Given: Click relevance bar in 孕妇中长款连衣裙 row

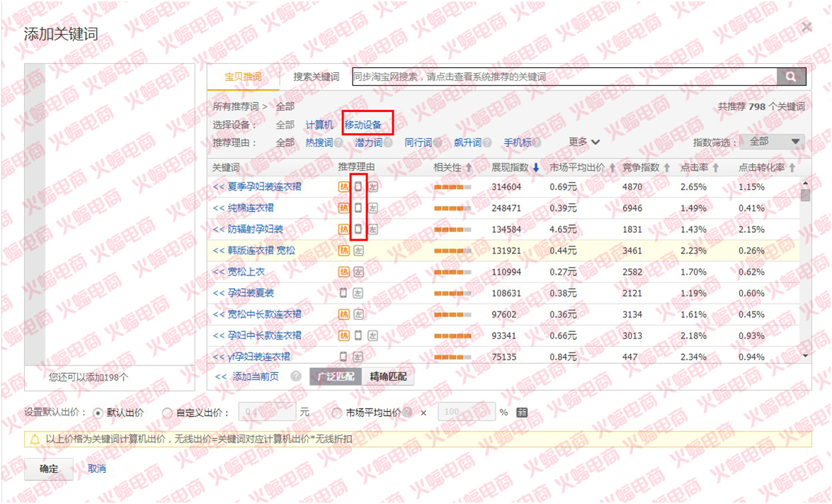Looking at the screenshot, I should tap(452, 336).
